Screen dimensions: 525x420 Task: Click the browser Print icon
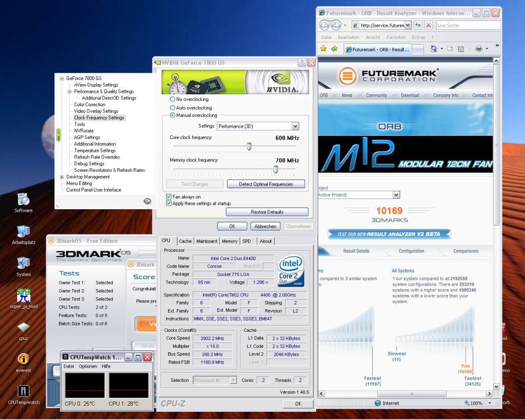click(x=479, y=49)
